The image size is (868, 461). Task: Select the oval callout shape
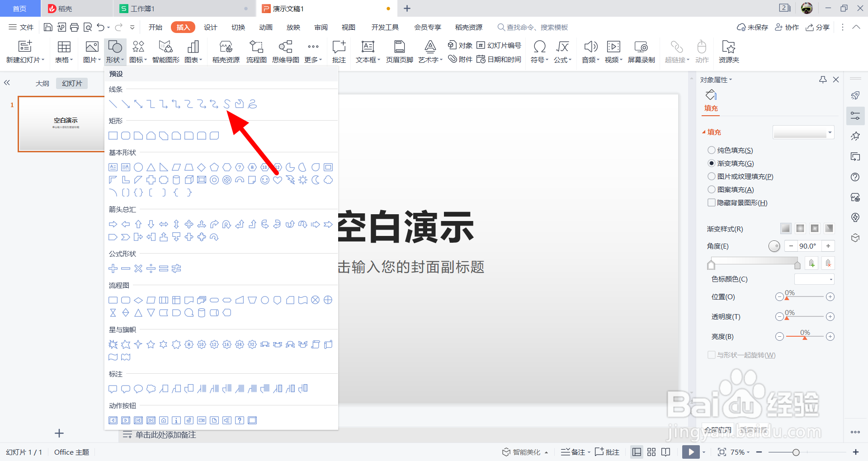(x=138, y=389)
